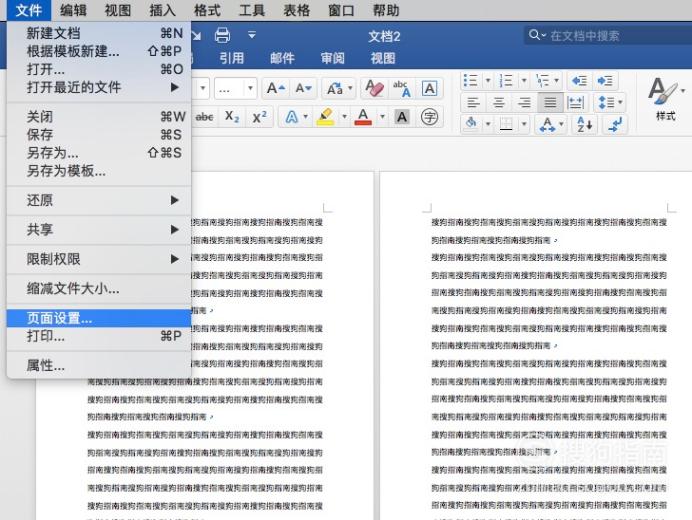Increase font size with A▲ icon
Viewport: 692px width, 520px height.
pos(276,88)
